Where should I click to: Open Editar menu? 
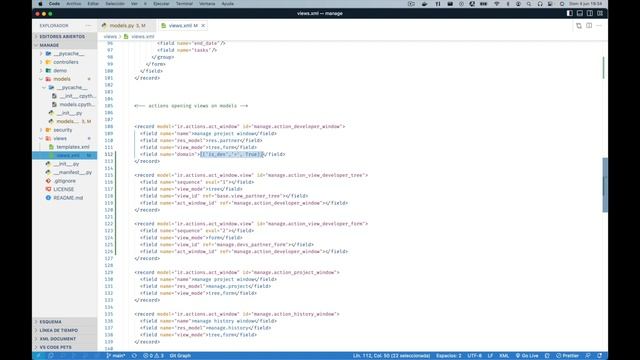pyautogui.click(x=93, y=4)
